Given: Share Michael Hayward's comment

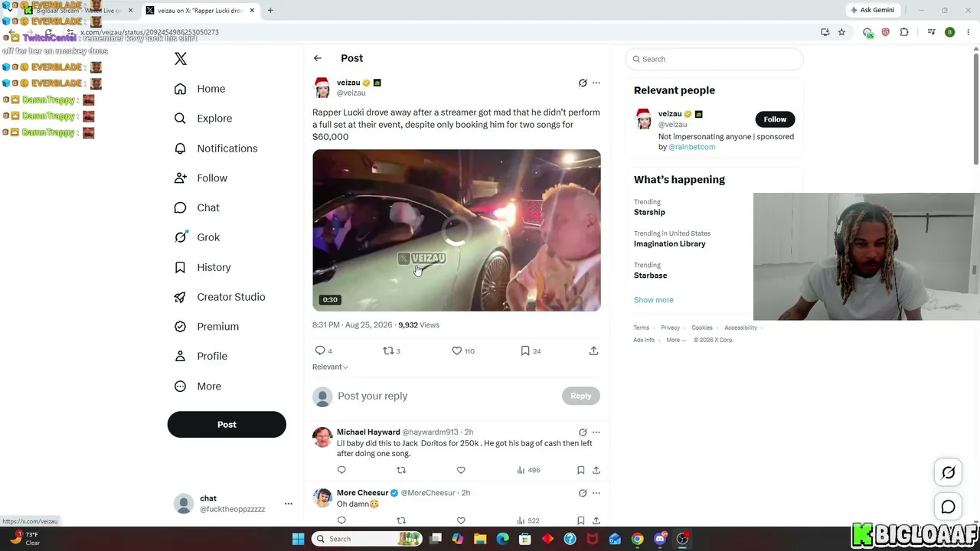Looking at the screenshot, I should tap(596, 470).
